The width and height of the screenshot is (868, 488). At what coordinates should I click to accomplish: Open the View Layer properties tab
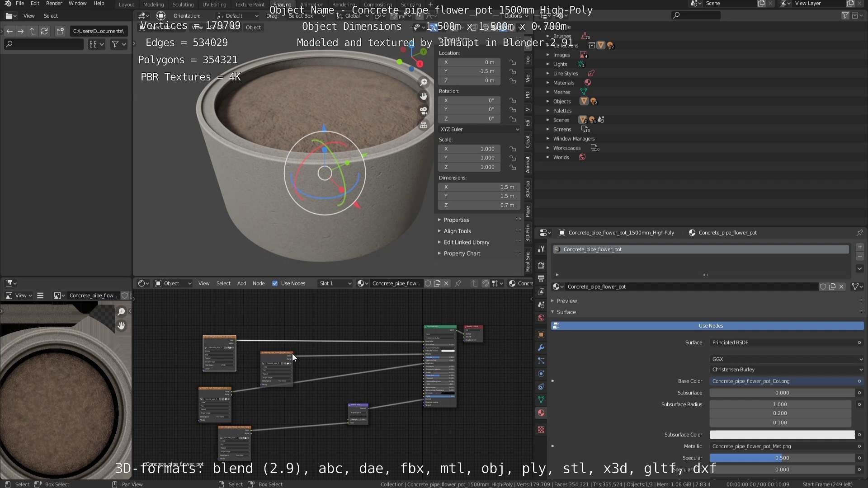point(541,291)
